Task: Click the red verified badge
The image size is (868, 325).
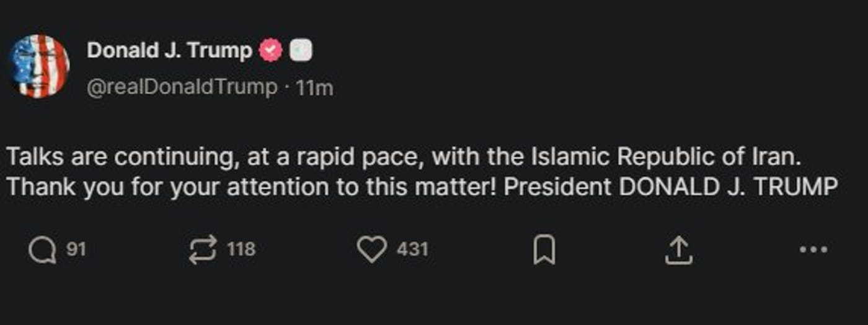Action: click(270, 51)
